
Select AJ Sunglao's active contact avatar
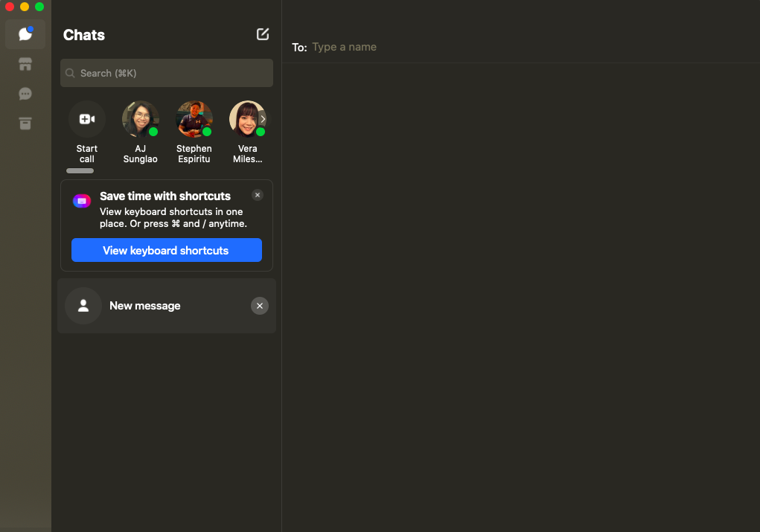click(140, 119)
